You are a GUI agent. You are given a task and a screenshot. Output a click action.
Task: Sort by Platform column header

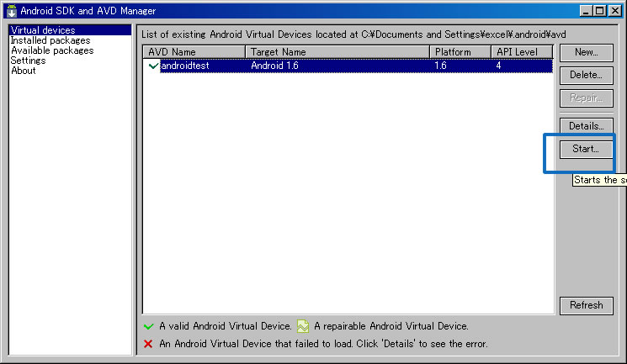pyautogui.click(x=460, y=52)
